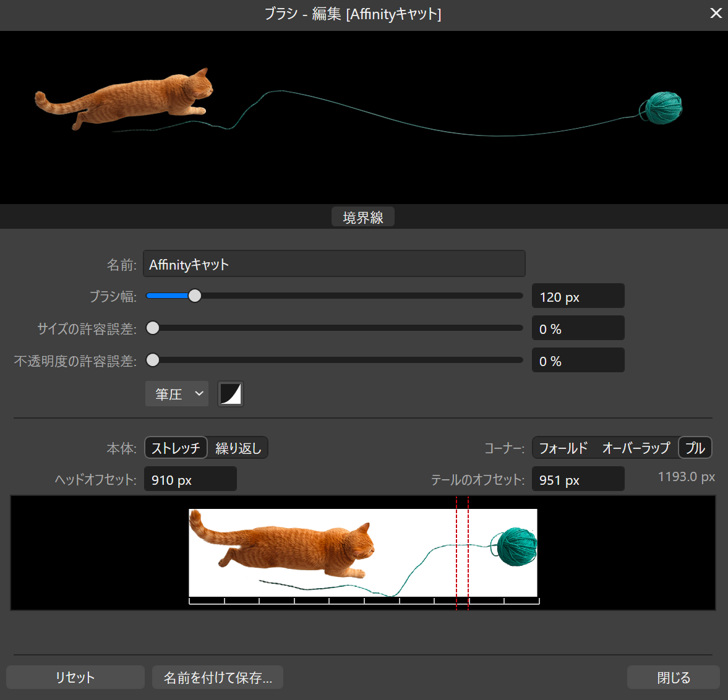Select the ストレッチ body mode

(176, 447)
